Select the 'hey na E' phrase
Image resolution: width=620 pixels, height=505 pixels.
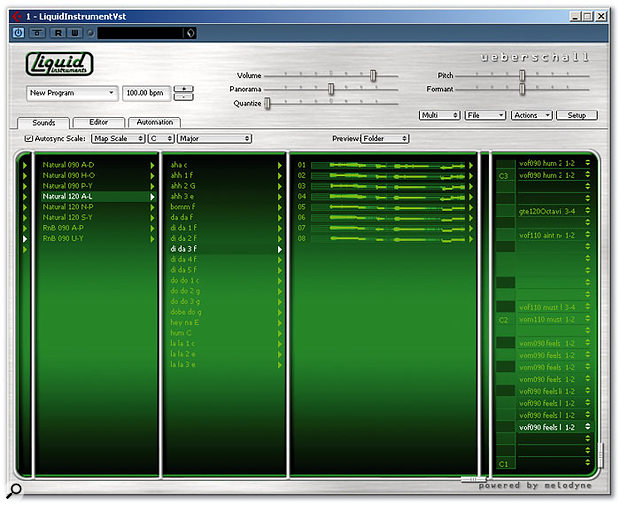[184, 323]
